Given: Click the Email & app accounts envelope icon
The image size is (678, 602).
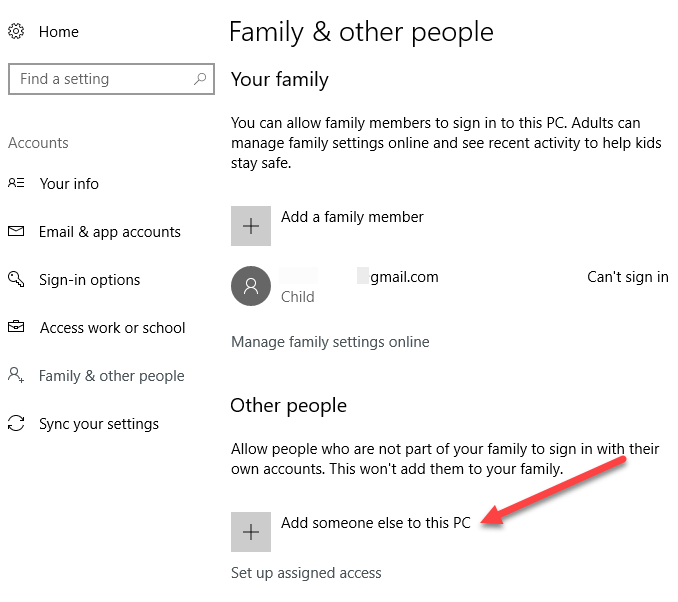Looking at the screenshot, I should coord(16,231).
